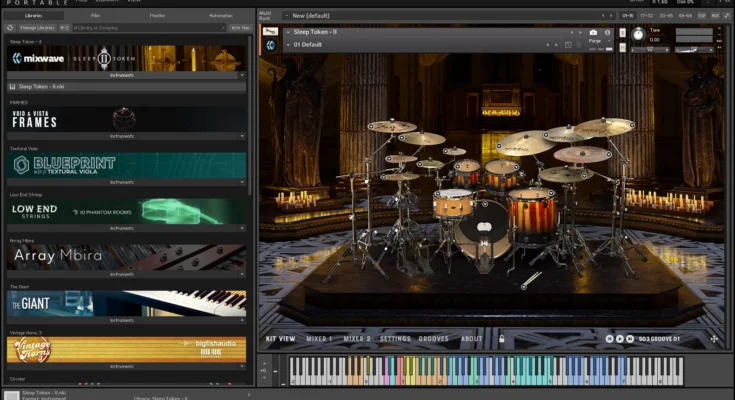Switch to the Libraries tab
Screen dimensions: 735x400
click(x=33, y=15)
